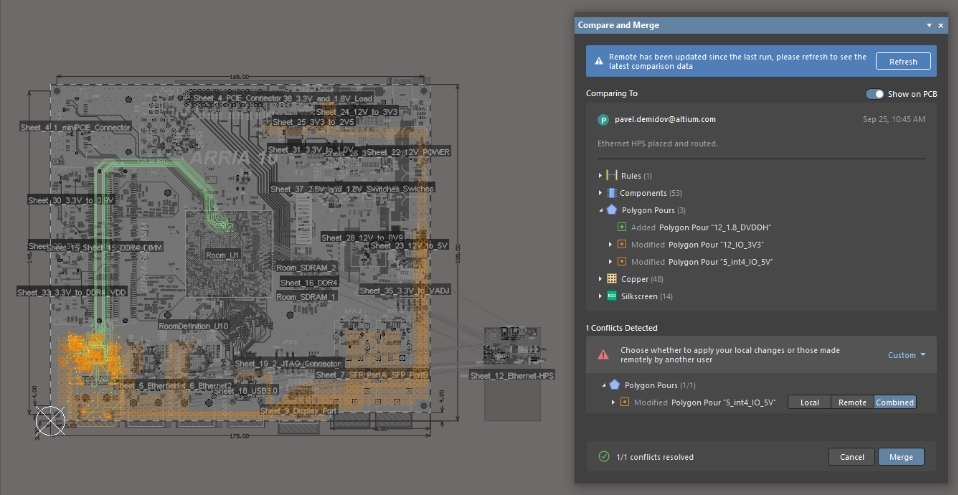Viewport: 958px width, 495px height.
Task: Click the Modified icon beside "12_IO_3V3"
Action: [x=622, y=244]
